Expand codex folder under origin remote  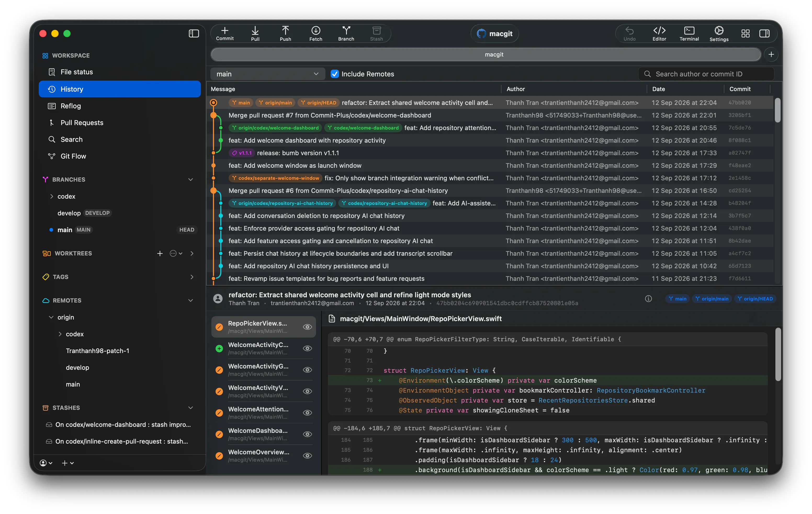tap(60, 334)
